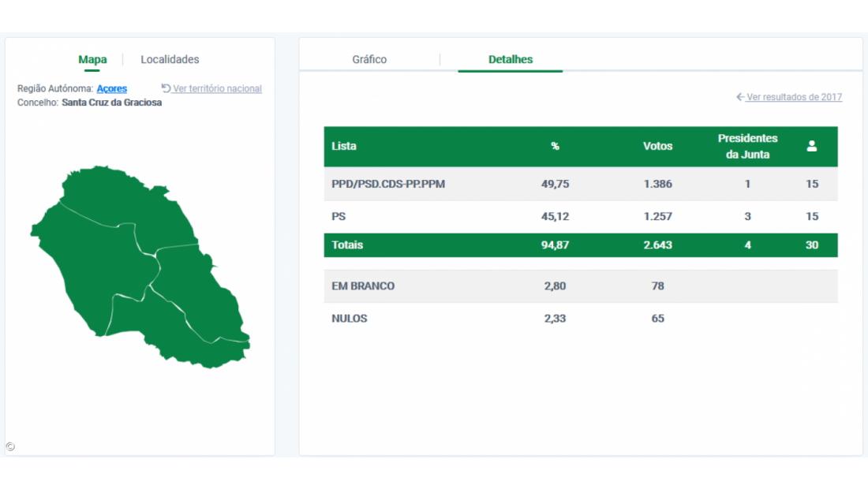Select the PS list row
Screen dimensions: 868x489
[580, 216]
